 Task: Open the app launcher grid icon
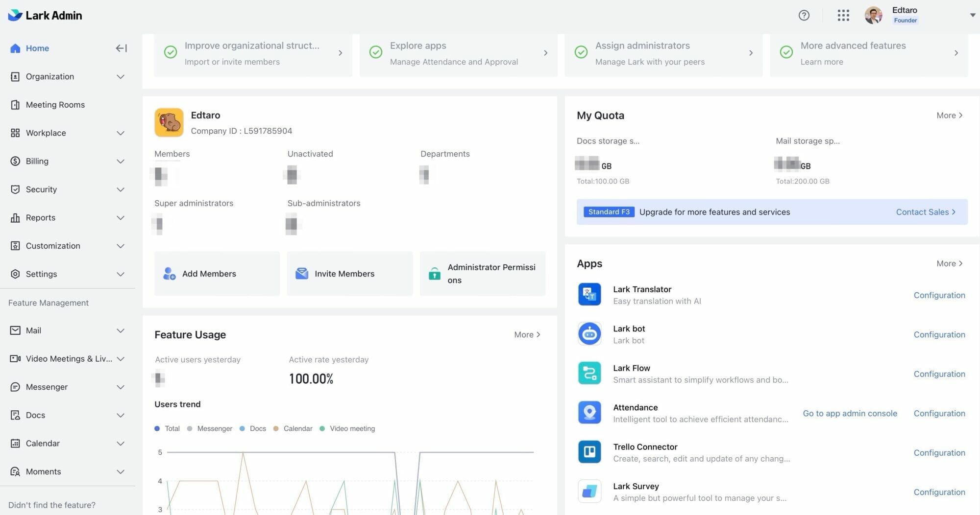(843, 15)
